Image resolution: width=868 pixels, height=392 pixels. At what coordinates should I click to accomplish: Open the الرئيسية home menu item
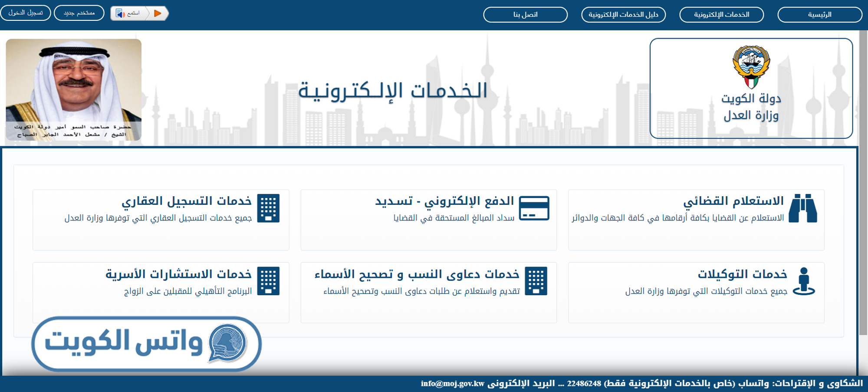click(x=819, y=15)
